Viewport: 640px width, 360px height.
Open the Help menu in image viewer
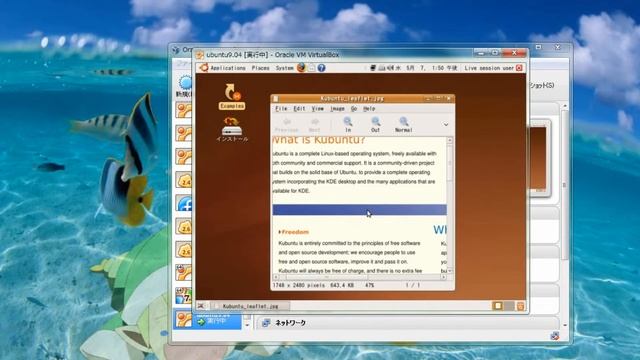(x=369, y=109)
